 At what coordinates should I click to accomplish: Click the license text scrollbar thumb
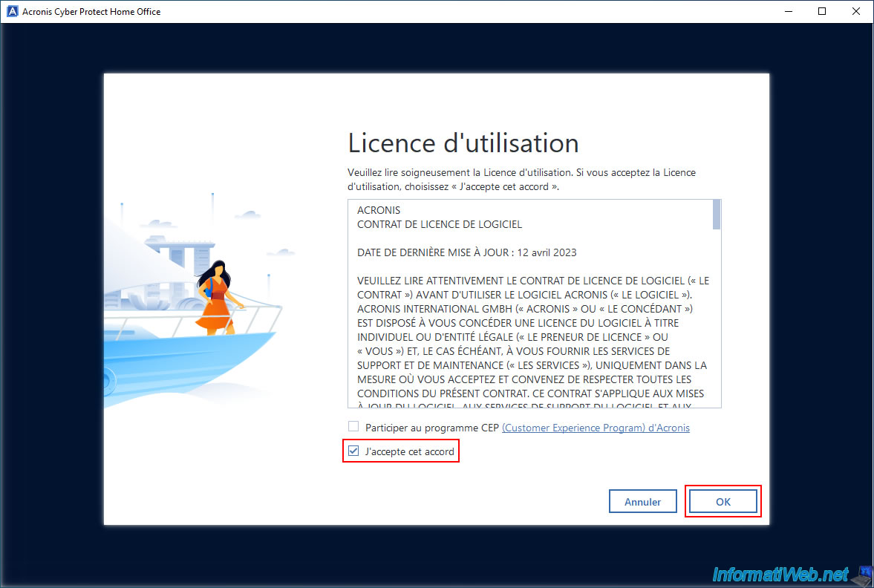pos(717,215)
